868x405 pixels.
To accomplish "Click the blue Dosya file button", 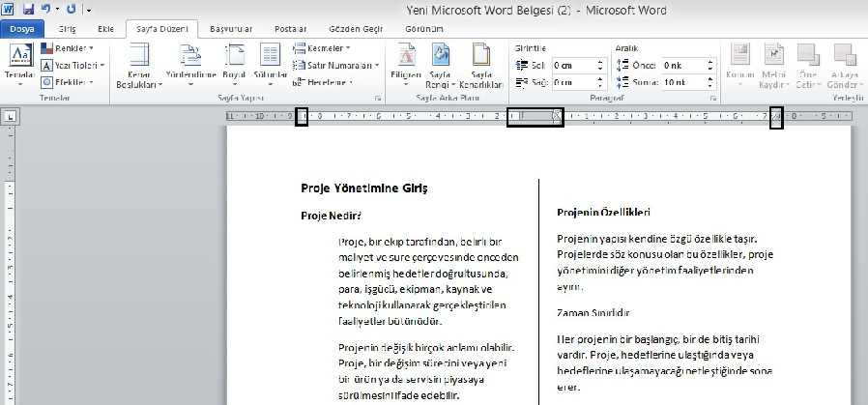I will [21, 29].
